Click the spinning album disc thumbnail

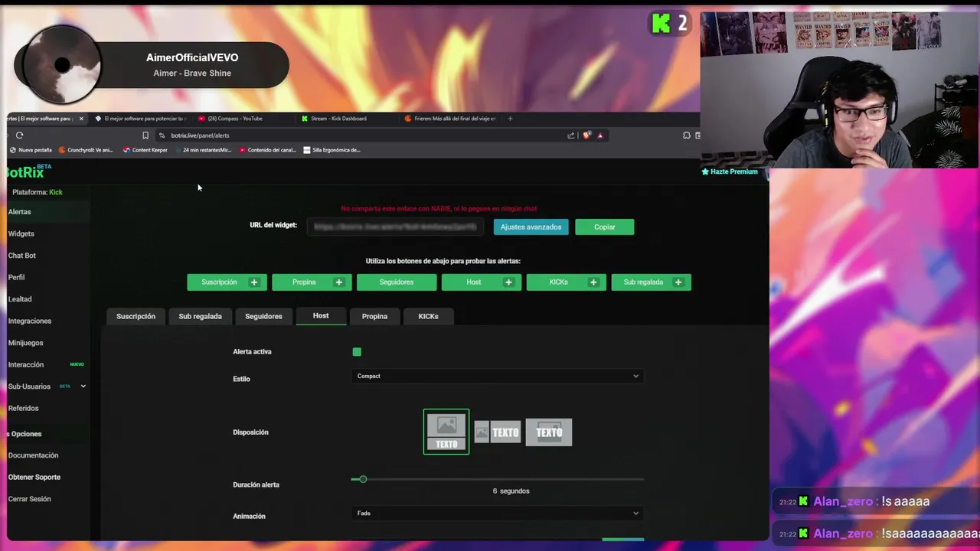pyautogui.click(x=62, y=65)
